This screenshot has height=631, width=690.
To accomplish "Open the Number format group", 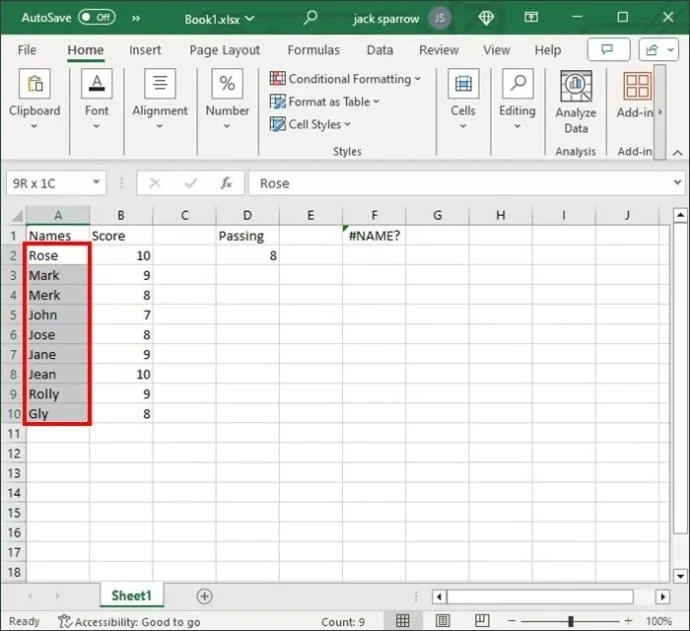I will pyautogui.click(x=227, y=86).
